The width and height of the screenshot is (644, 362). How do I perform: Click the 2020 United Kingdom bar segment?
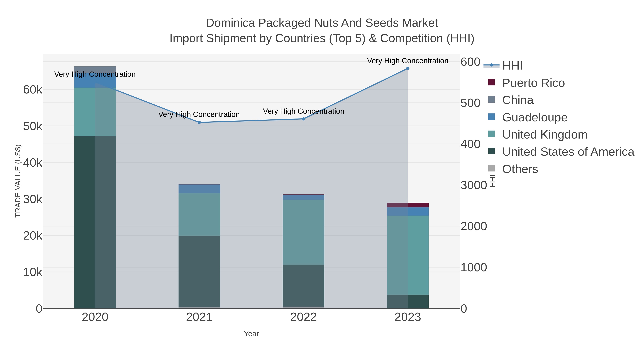click(x=95, y=112)
